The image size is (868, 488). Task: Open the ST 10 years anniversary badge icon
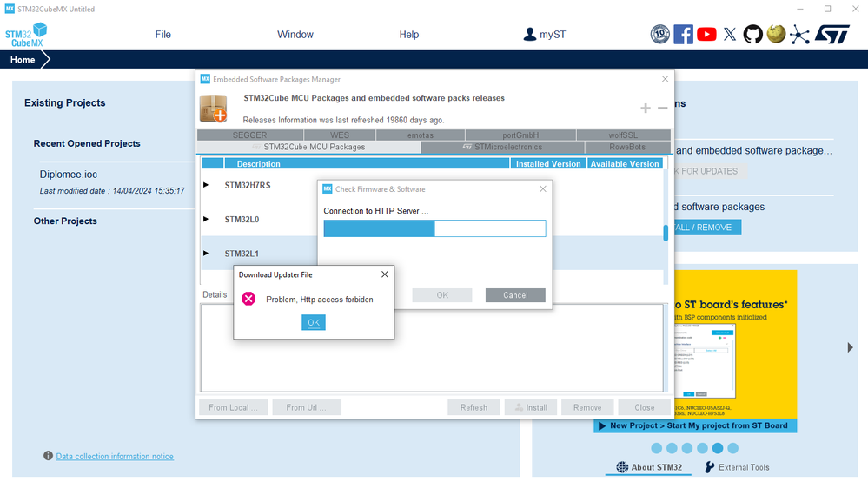(659, 35)
